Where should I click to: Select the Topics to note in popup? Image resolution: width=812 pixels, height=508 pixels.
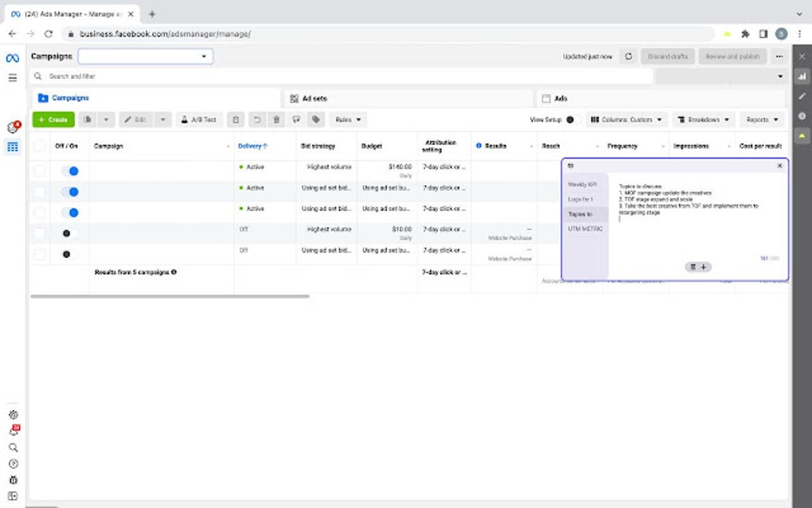tap(585, 214)
